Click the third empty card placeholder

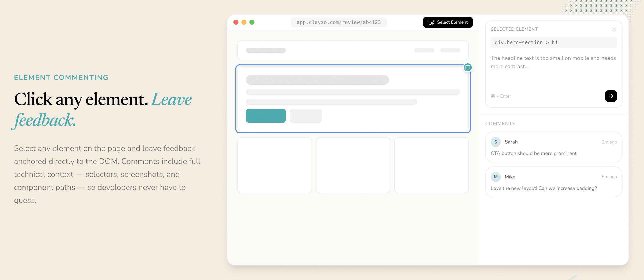click(x=431, y=165)
